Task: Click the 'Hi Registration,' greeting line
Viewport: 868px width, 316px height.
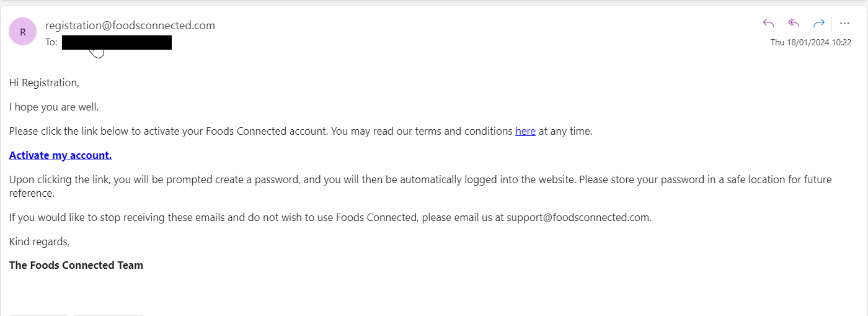Action: 44,83
